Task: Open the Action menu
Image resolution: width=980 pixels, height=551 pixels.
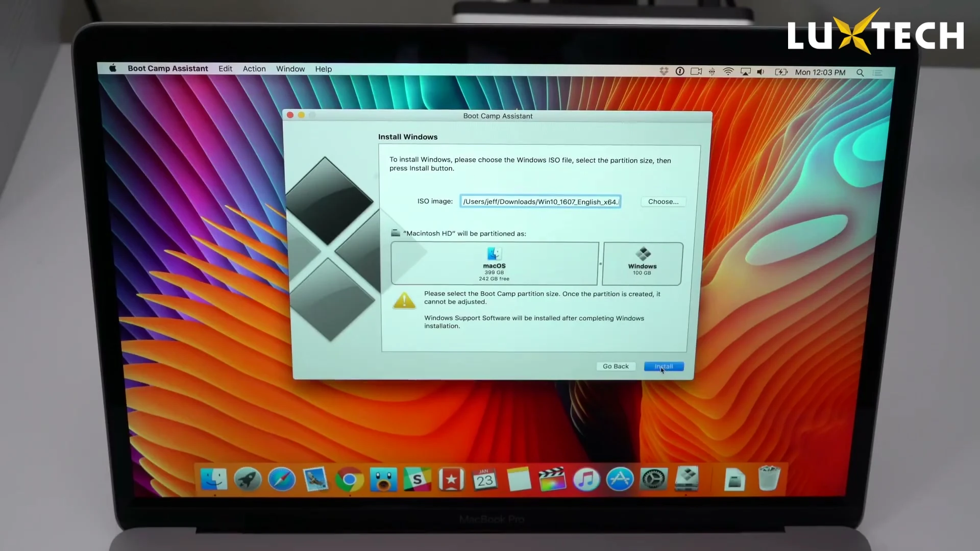Action: pos(254,68)
